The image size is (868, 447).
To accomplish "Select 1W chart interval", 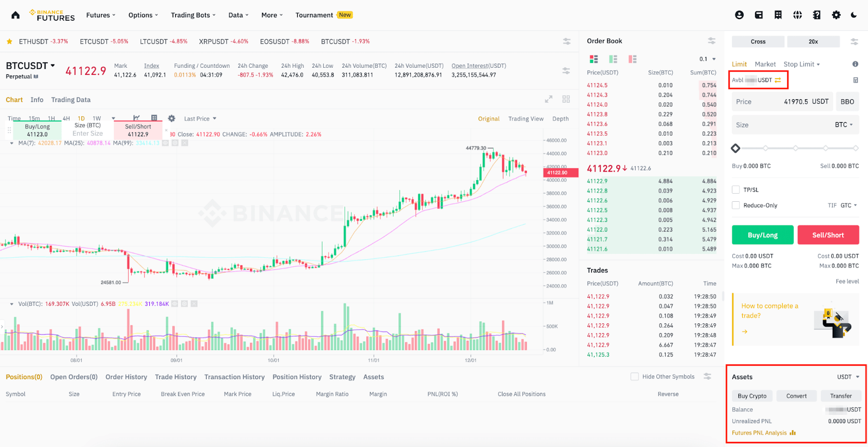I will [x=97, y=118].
